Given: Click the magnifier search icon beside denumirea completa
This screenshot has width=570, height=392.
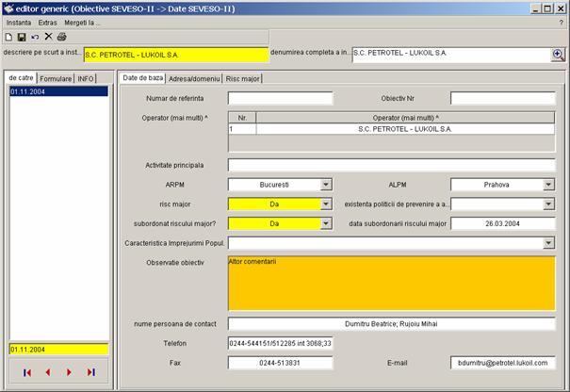Looking at the screenshot, I should (558, 55).
